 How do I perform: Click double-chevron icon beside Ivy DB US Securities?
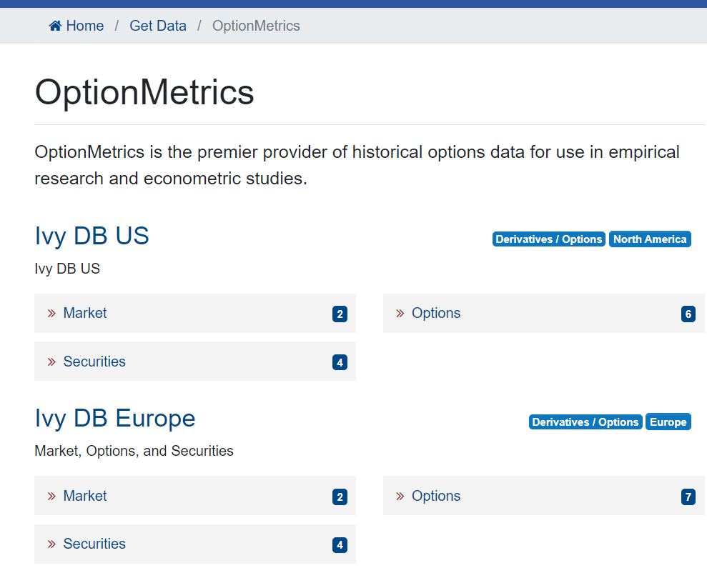[51, 362]
